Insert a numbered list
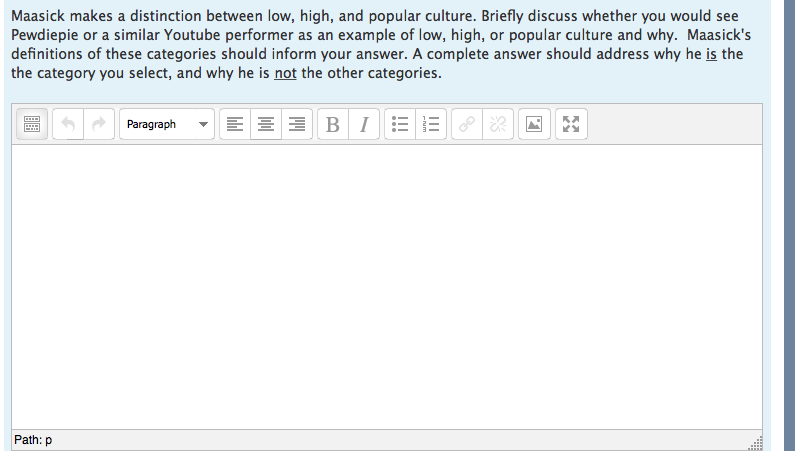The image size is (795, 451). click(431, 124)
